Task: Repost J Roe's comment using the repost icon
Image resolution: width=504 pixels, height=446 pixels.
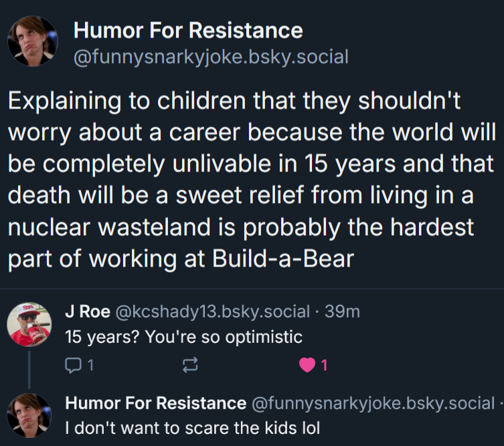Action: tap(190, 366)
